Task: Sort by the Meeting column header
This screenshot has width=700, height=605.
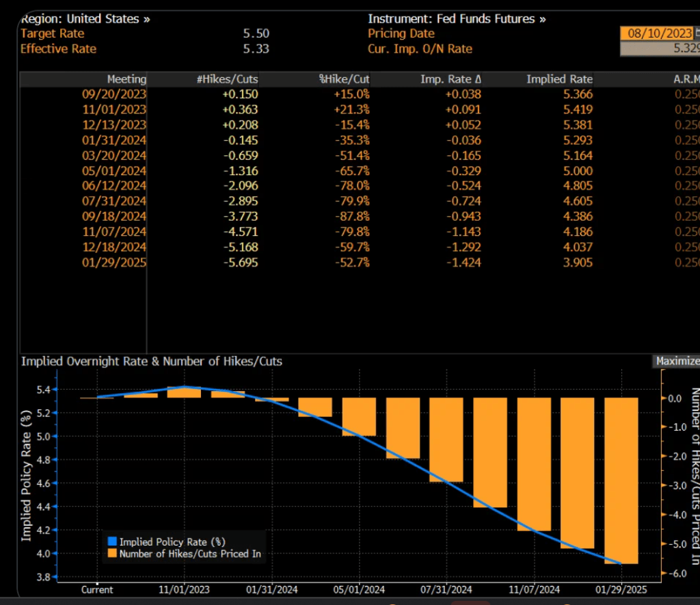Action: point(126,79)
